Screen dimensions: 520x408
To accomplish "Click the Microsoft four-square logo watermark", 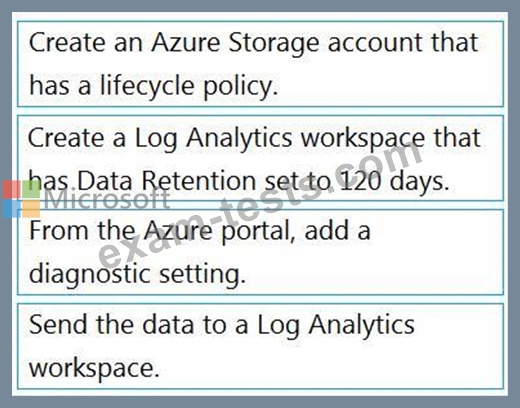I will click(x=21, y=199).
